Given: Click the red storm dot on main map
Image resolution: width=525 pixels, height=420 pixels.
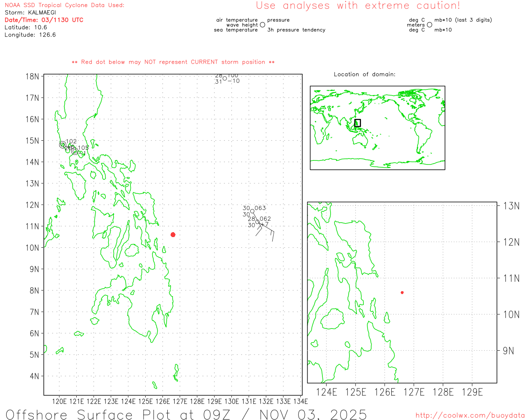Looking at the screenshot, I should [173, 235].
